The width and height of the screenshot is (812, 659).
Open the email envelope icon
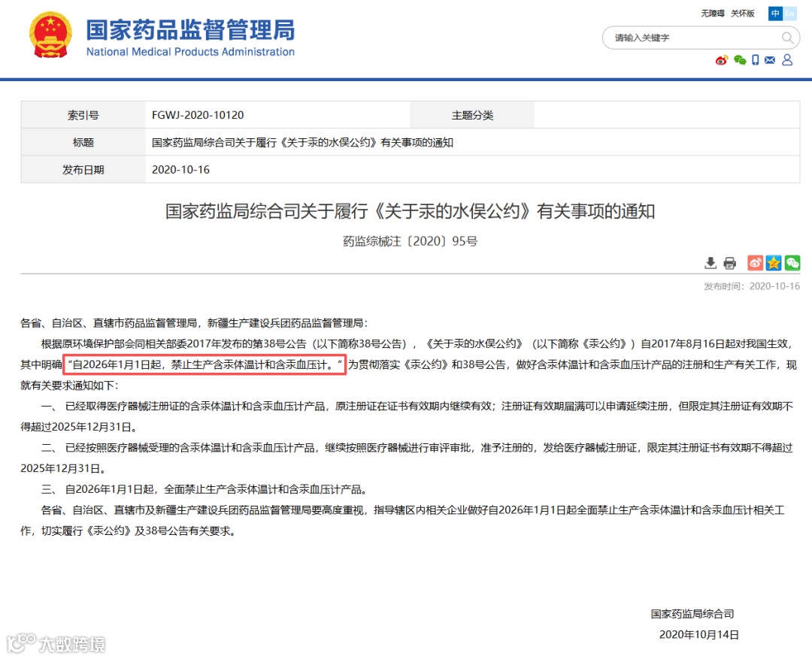coord(769,60)
